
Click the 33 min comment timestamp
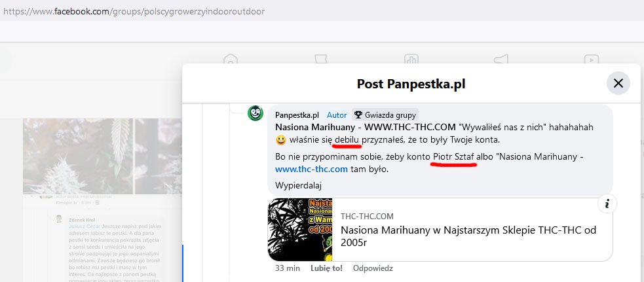[288, 268]
